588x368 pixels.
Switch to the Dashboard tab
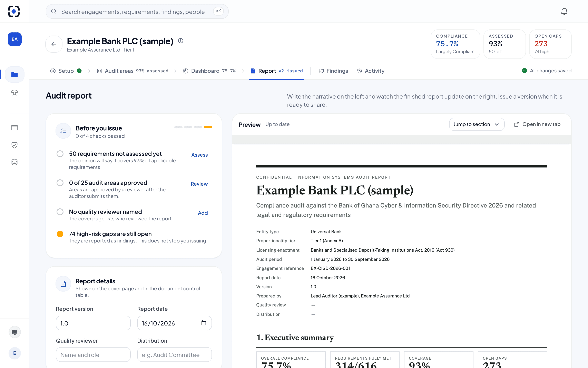click(209, 71)
